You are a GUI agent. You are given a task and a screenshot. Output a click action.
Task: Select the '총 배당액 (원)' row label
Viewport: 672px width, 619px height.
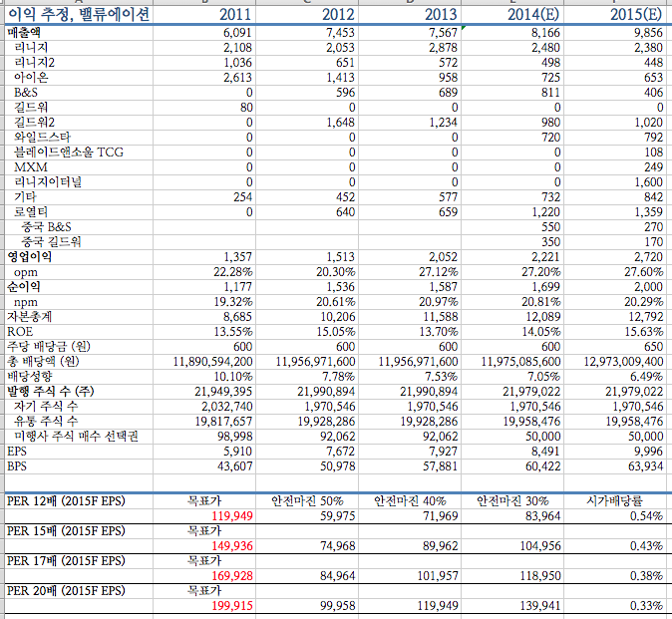click(43, 362)
